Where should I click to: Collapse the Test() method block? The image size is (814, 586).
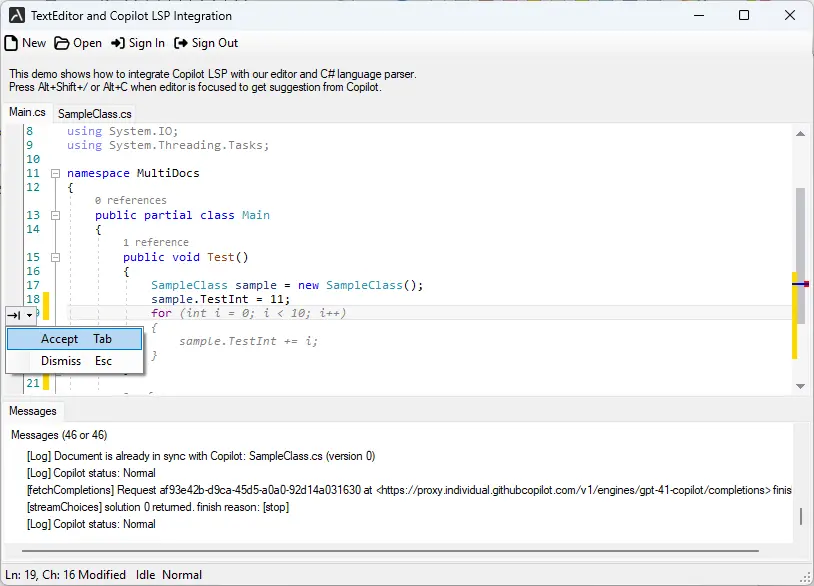click(x=56, y=257)
